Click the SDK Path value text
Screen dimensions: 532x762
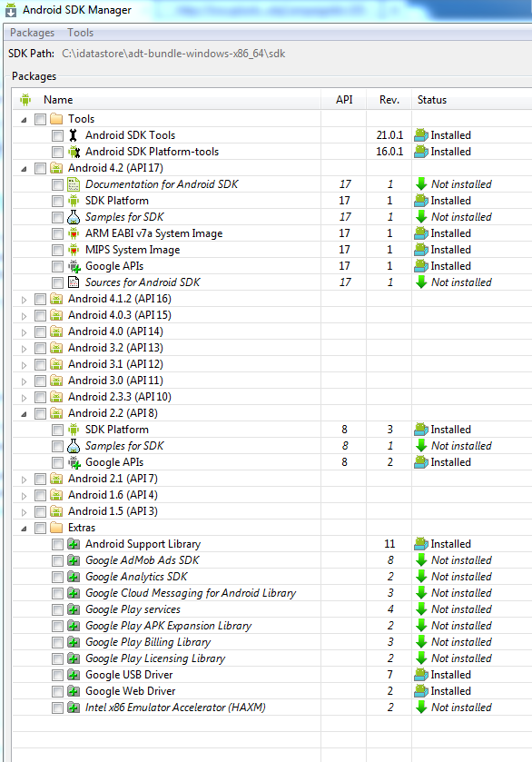(x=173, y=54)
